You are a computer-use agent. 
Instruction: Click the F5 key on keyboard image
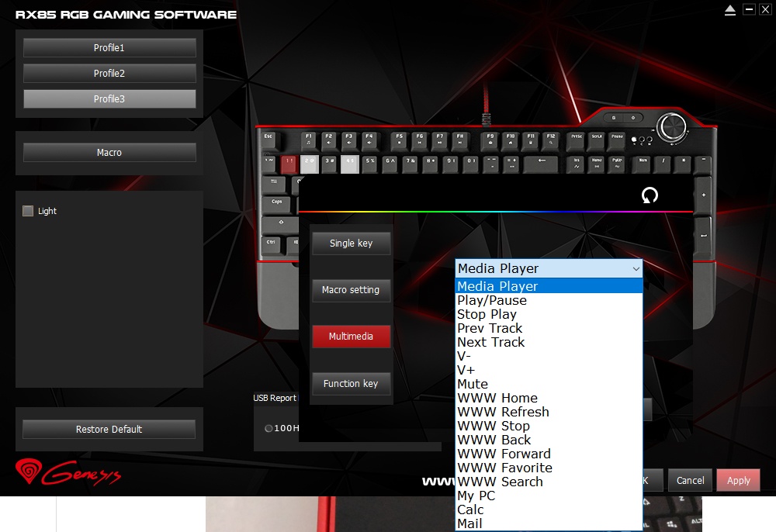point(400,140)
